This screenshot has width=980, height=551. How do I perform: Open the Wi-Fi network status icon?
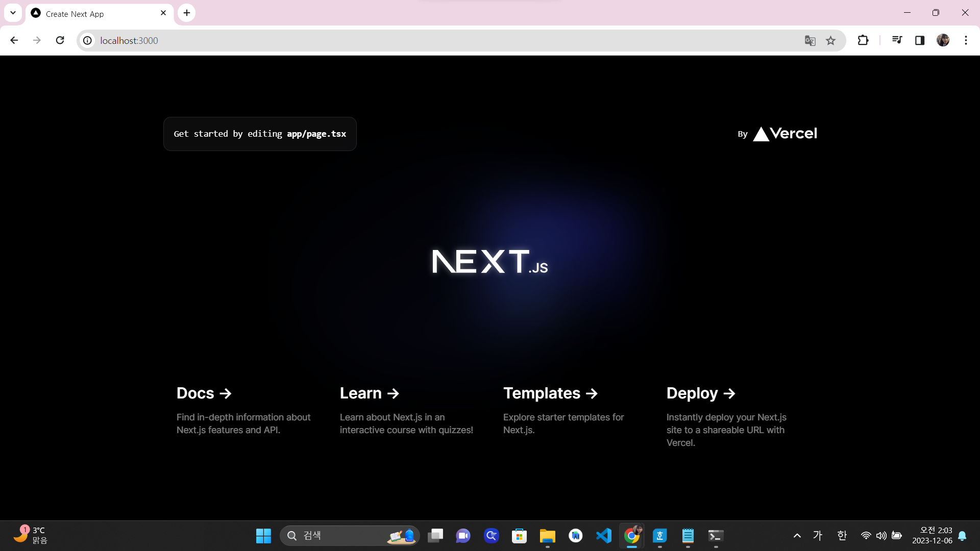866,536
